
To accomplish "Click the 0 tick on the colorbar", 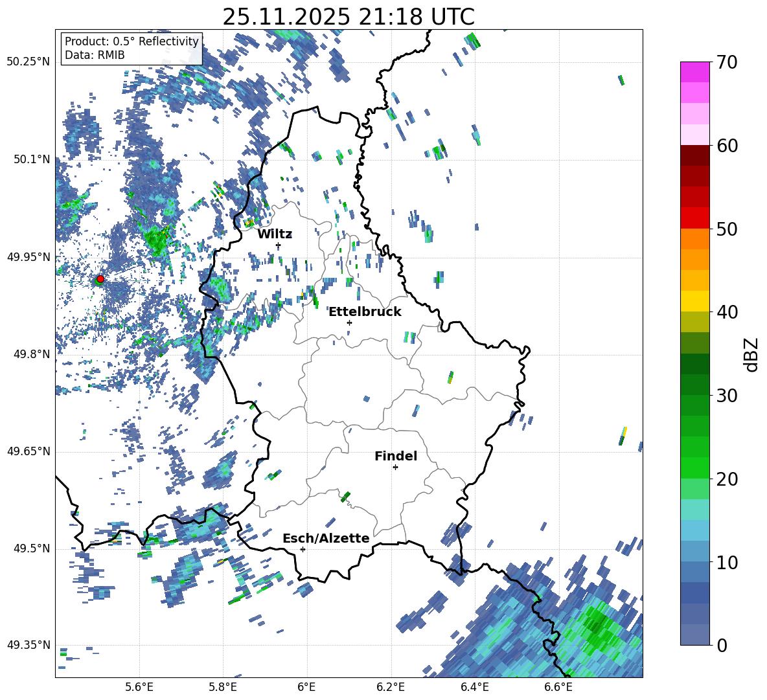I will tap(722, 645).
